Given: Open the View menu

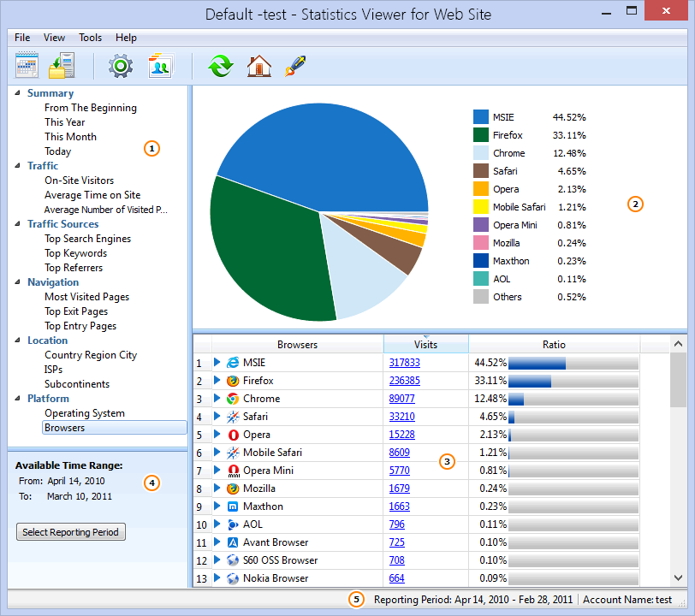Looking at the screenshot, I should coord(54,38).
